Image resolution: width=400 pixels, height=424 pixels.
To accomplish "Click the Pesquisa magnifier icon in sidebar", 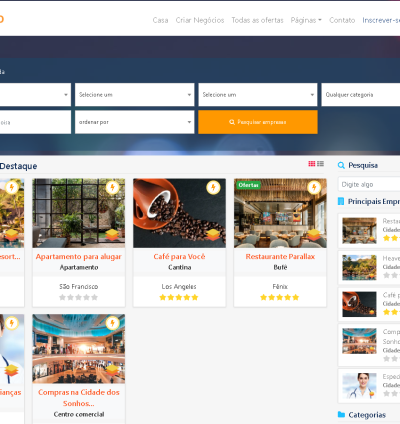I will [x=341, y=165].
